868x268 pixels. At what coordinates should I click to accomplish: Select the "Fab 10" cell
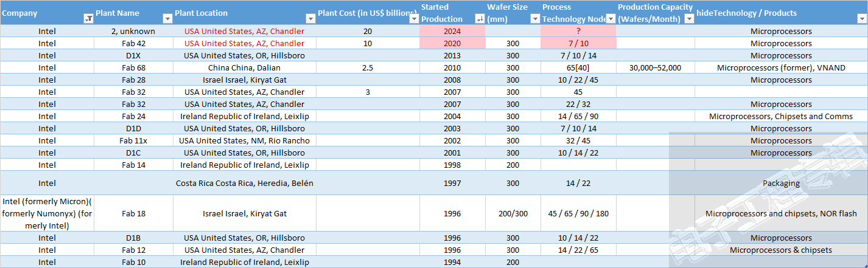pyautogui.click(x=133, y=262)
